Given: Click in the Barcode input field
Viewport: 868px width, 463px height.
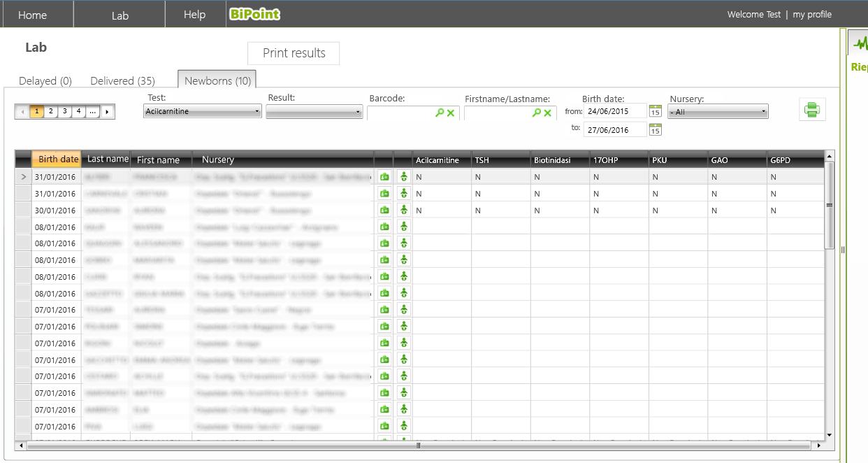Looking at the screenshot, I should point(400,113).
